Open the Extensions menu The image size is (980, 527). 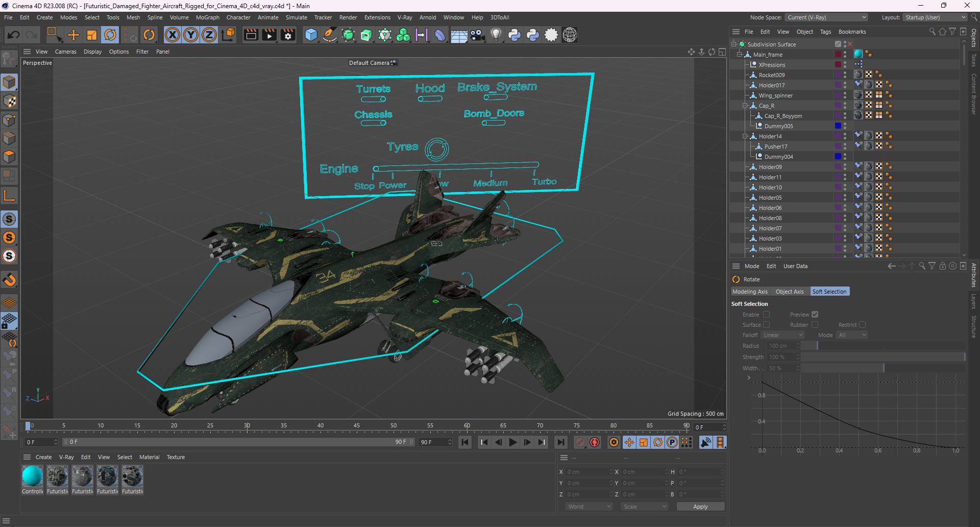pyautogui.click(x=377, y=17)
